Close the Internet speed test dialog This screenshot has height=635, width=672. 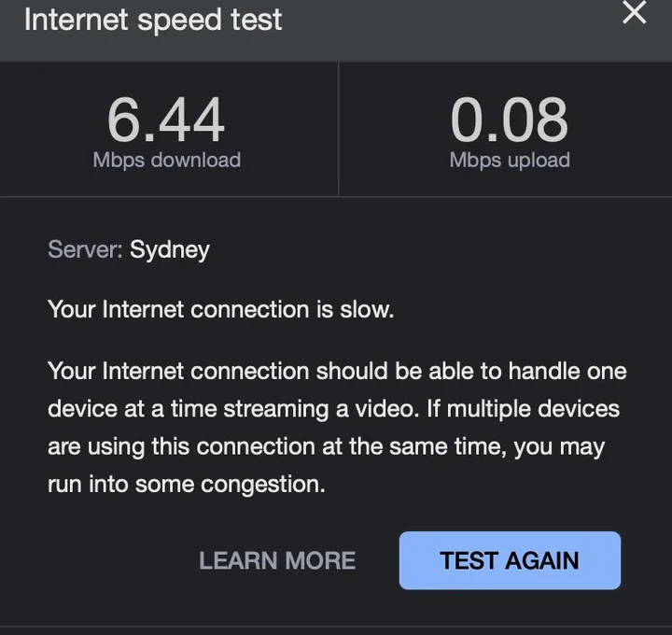click(634, 13)
